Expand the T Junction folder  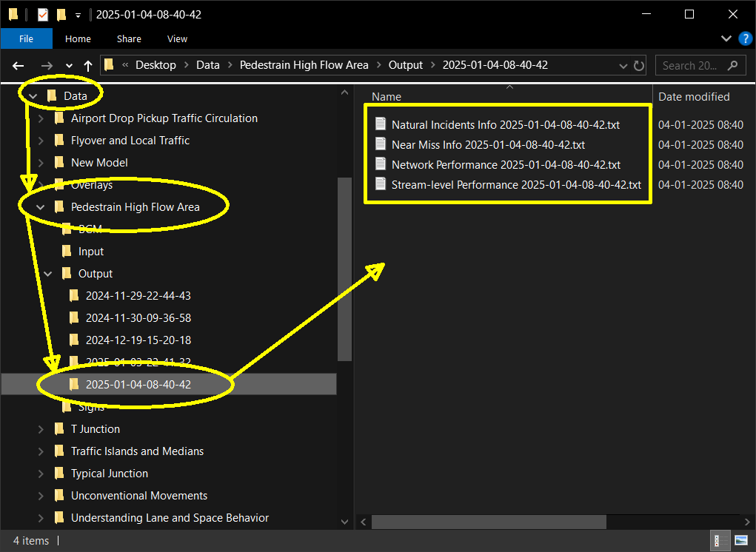[x=41, y=429]
